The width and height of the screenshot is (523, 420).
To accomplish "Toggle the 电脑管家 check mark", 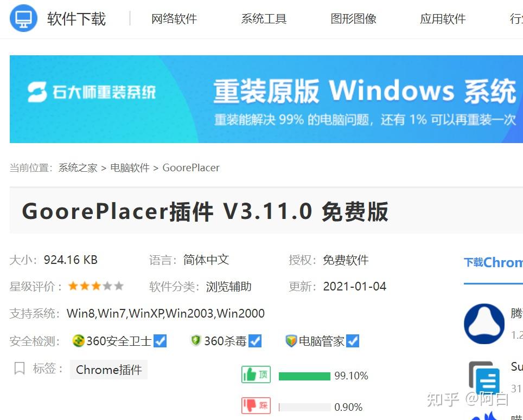I will [x=353, y=341].
